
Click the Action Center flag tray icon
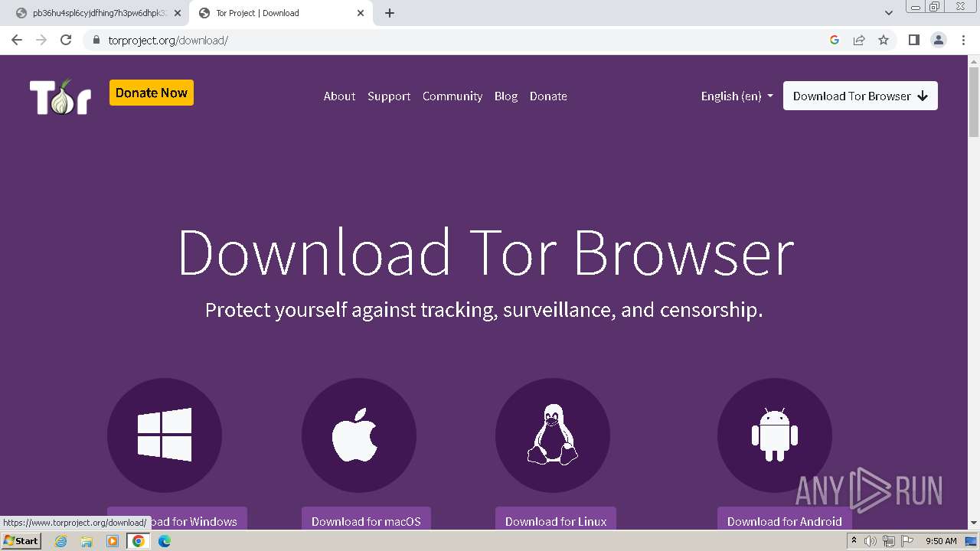tap(906, 541)
